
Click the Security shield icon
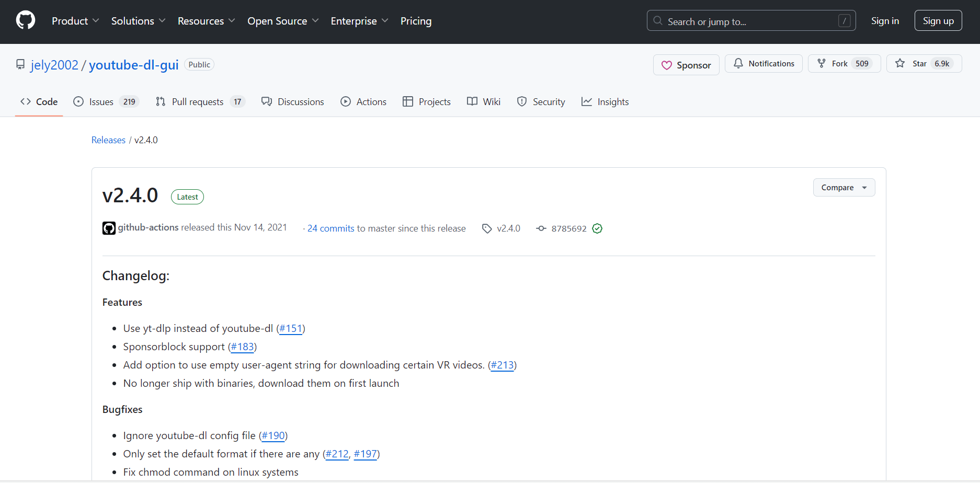click(x=522, y=101)
